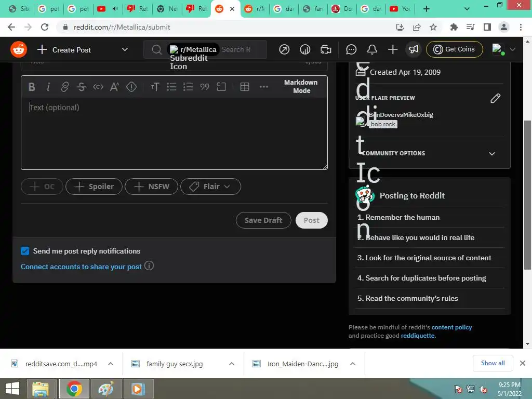Apply heading formatting
This screenshot has width=532, height=399.
pyautogui.click(x=155, y=87)
